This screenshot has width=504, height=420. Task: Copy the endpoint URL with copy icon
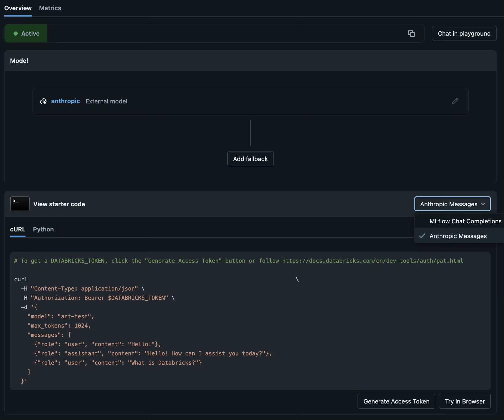click(x=411, y=34)
